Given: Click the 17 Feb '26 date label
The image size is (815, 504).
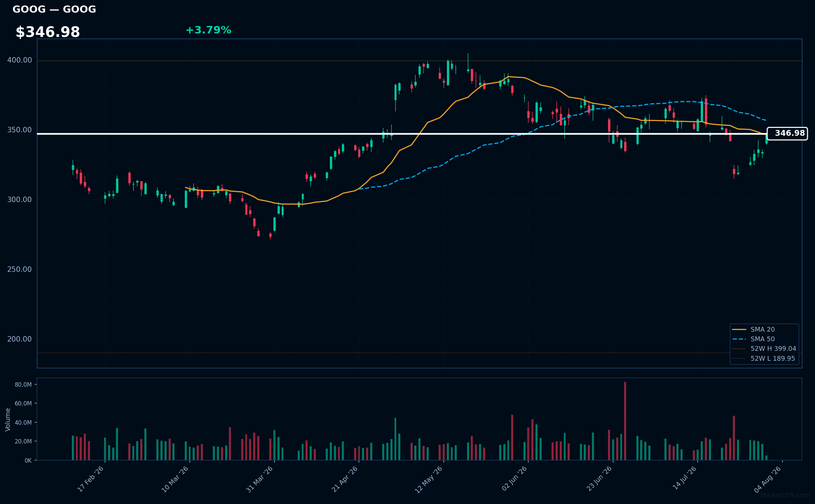Looking at the screenshot, I should tap(90, 479).
